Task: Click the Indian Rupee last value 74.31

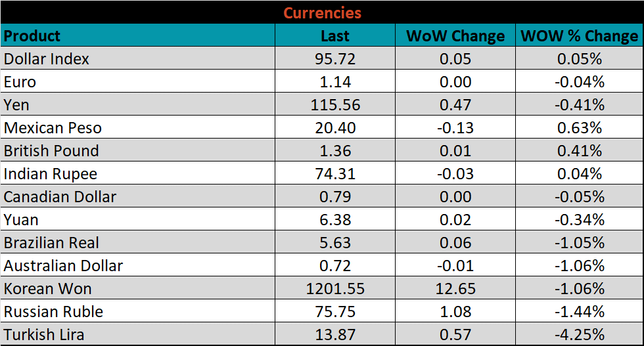Action: click(x=335, y=174)
